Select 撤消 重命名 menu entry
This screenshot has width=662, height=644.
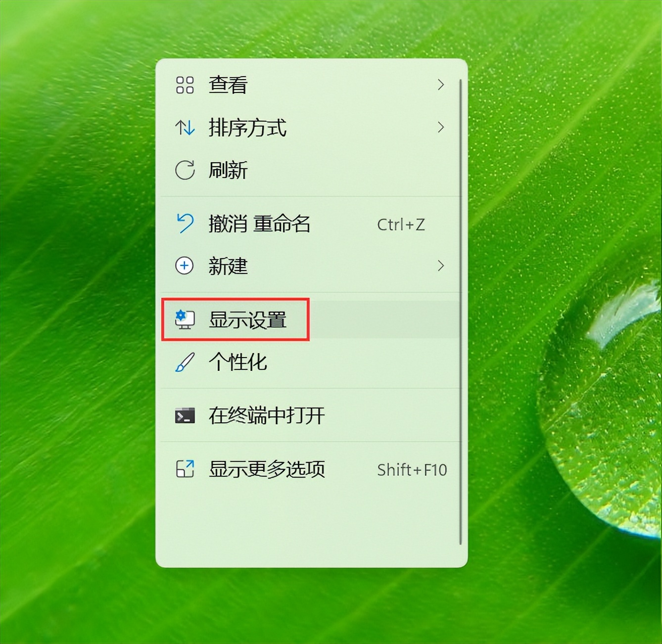point(311,224)
